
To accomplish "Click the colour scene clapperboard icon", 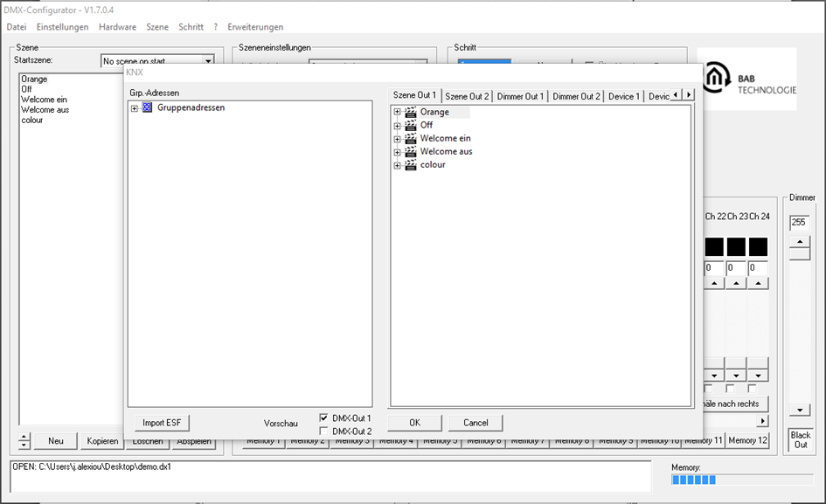I will pyautogui.click(x=410, y=165).
